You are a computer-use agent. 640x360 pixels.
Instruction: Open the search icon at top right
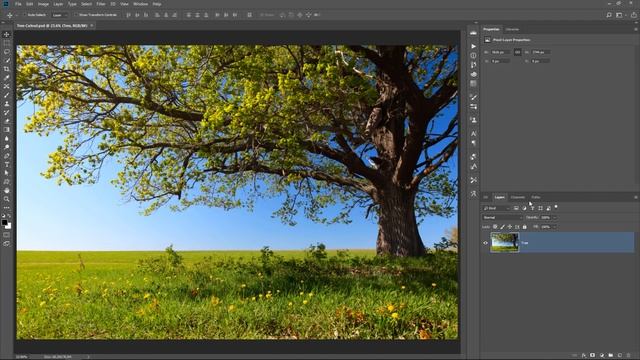click(609, 15)
